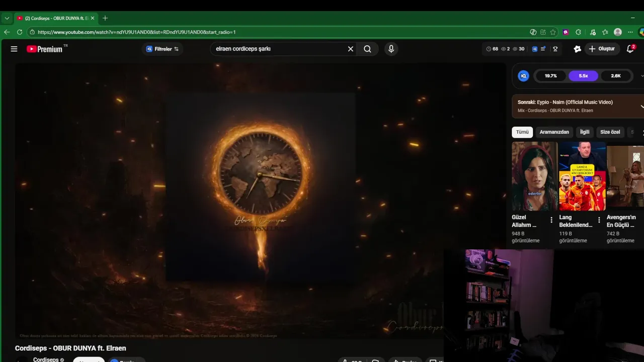Click the Cordiseps channel name
The image size is (644, 362).
click(x=46, y=359)
